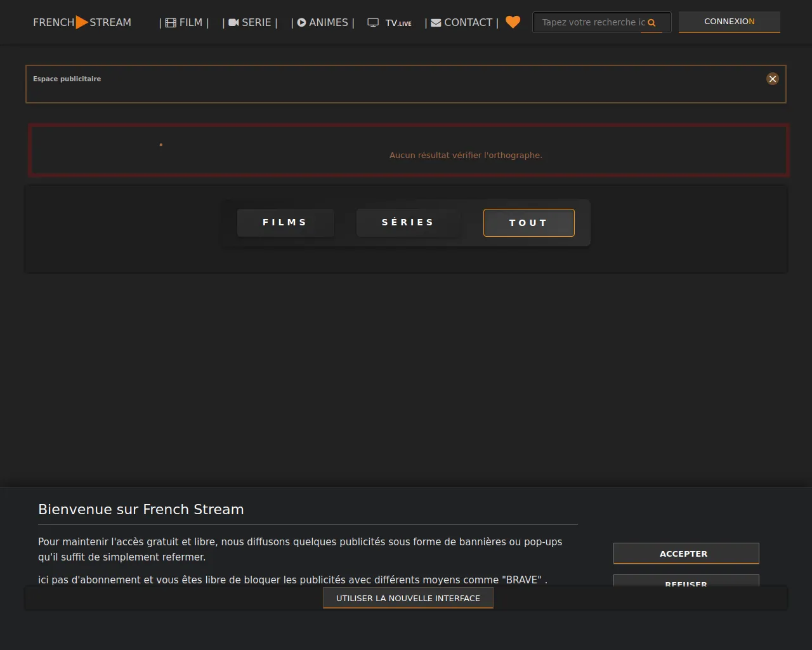
Task: Select the FILMS filter button
Action: (285, 223)
